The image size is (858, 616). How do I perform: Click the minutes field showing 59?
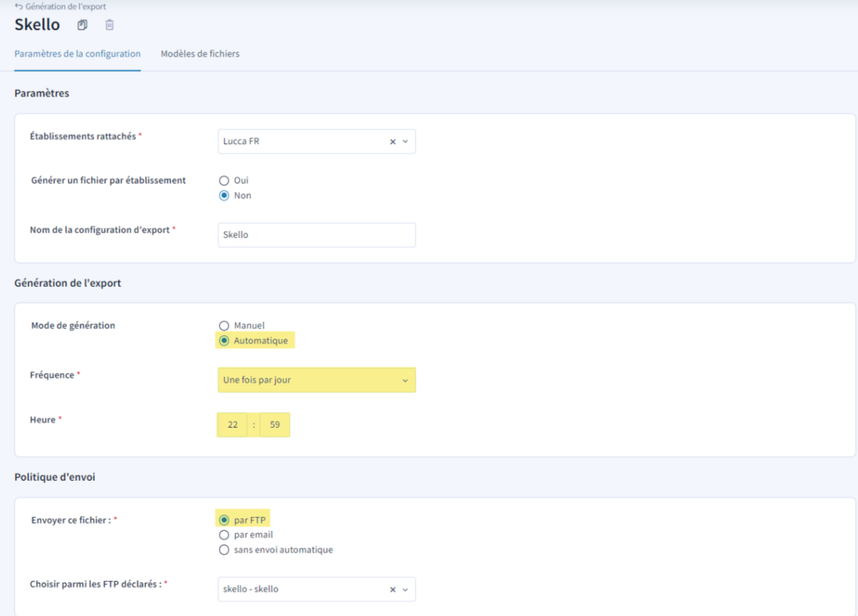[275, 424]
